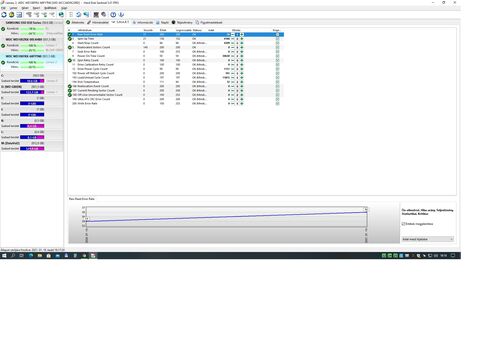The width and height of the screenshot is (480, 360).
Task: Open the second menu bar item (Lemez)
Action: (x=13, y=8)
